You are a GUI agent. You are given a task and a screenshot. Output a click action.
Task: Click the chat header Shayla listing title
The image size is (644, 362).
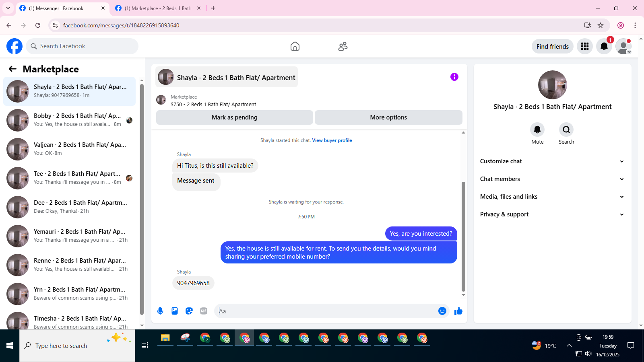click(x=227, y=77)
